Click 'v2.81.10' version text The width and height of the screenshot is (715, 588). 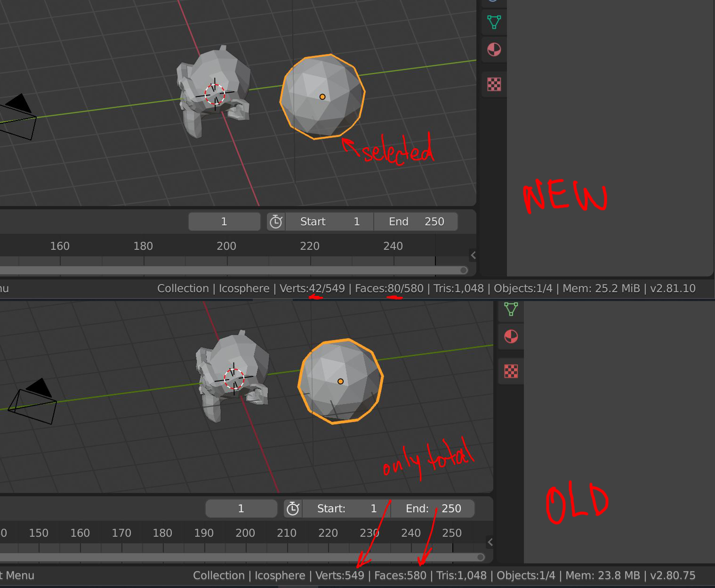pos(673,288)
